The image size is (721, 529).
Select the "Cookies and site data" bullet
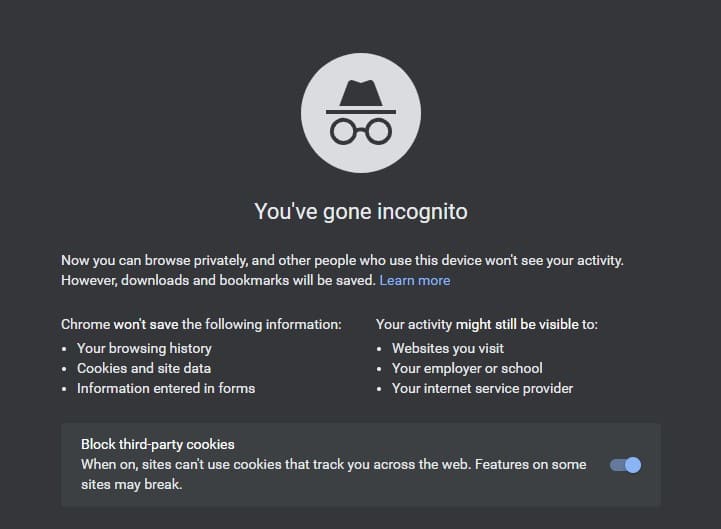pos(143,368)
